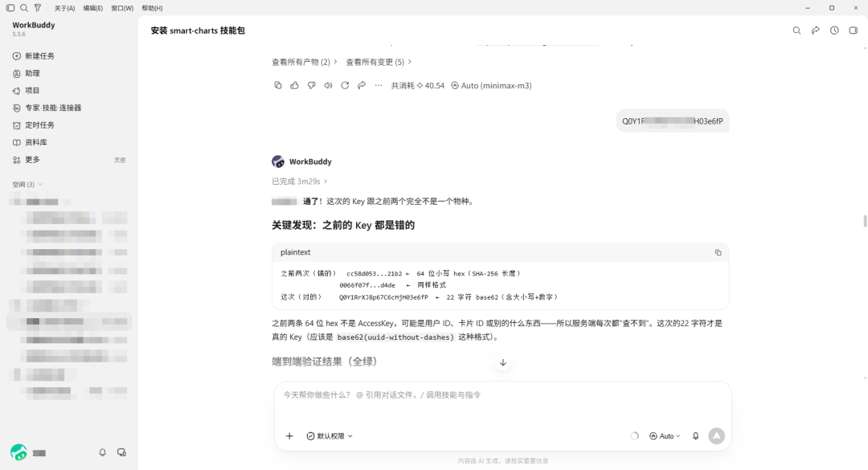The height and width of the screenshot is (470, 868).
Task: Send message with the up arrow button
Action: pyautogui.click(x=716, y=436)
